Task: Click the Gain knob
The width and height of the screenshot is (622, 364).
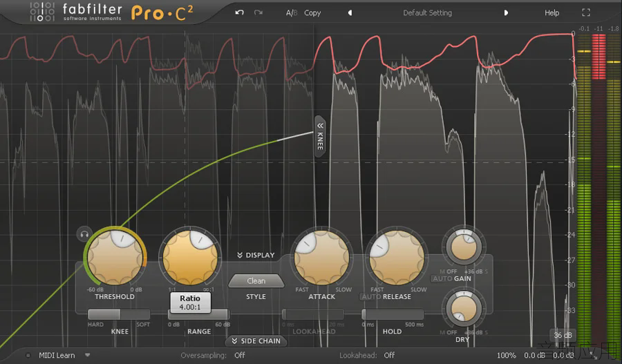Action: point(464,247)
